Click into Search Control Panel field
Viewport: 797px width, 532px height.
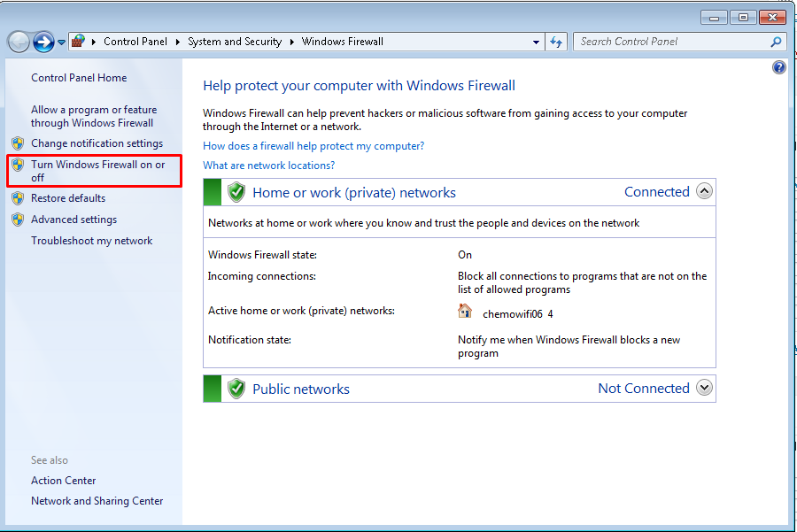[671, 42]
